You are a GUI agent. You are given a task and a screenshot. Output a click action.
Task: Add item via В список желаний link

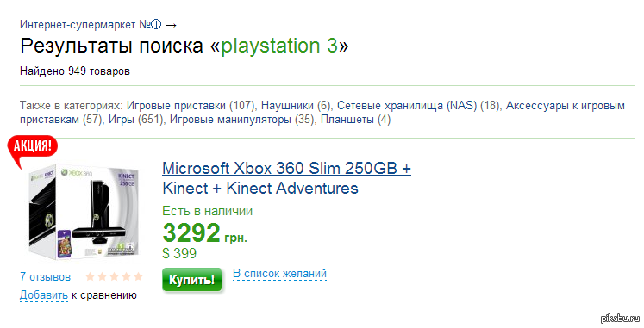point(279,274)
